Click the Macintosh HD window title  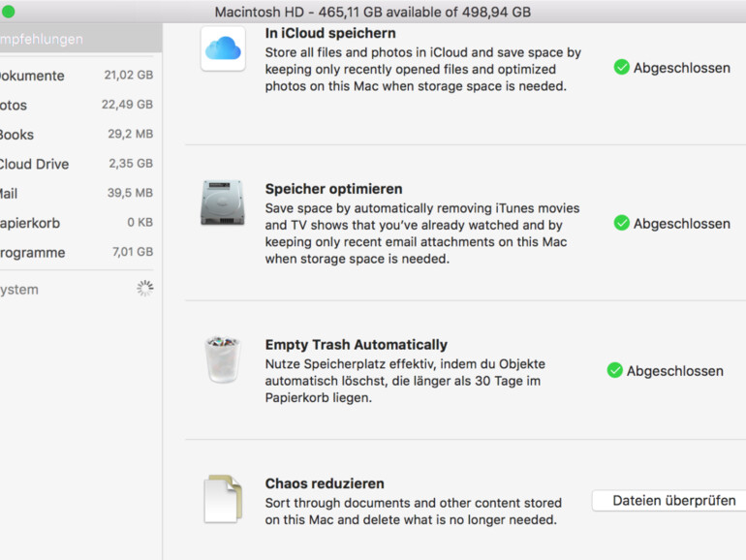coord(373,12)
